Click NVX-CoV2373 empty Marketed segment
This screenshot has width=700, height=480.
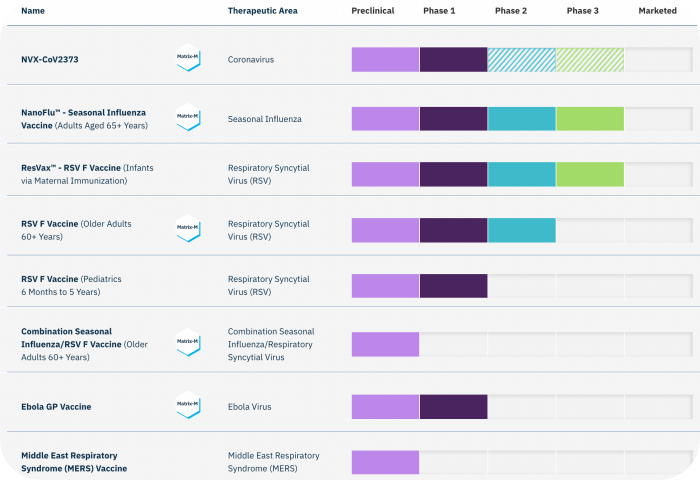point(658,60)
